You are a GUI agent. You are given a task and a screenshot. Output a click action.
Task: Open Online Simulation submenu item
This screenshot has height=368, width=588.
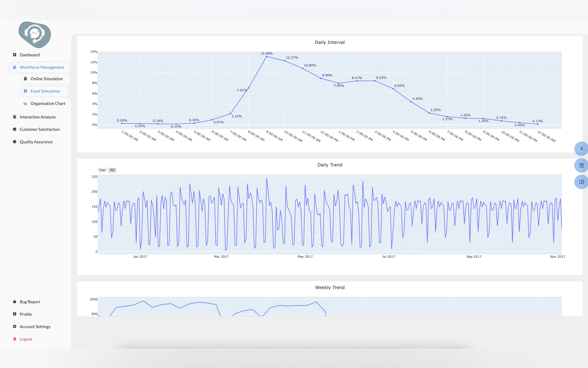coord(47,79)
